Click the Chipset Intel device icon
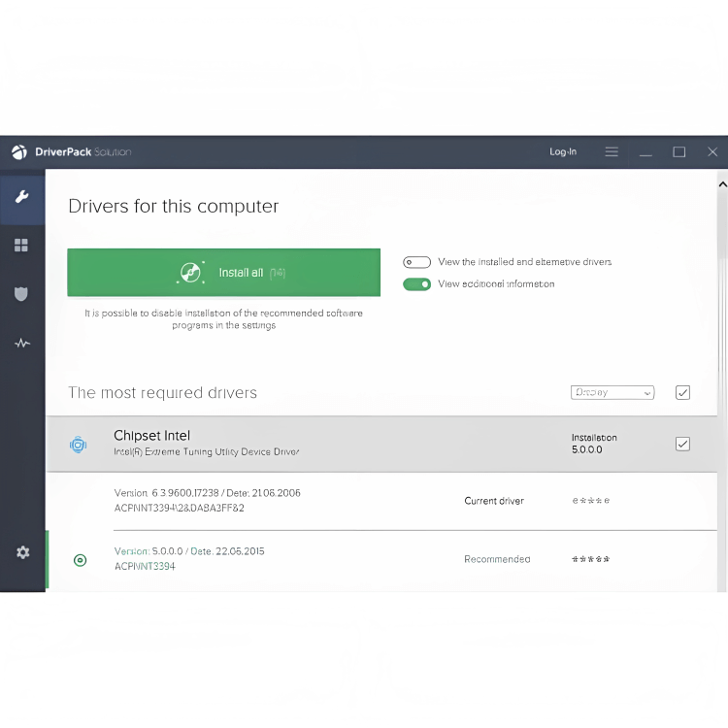Image resolution: width=728 pixels, height=728 pixels. (79, 445)
